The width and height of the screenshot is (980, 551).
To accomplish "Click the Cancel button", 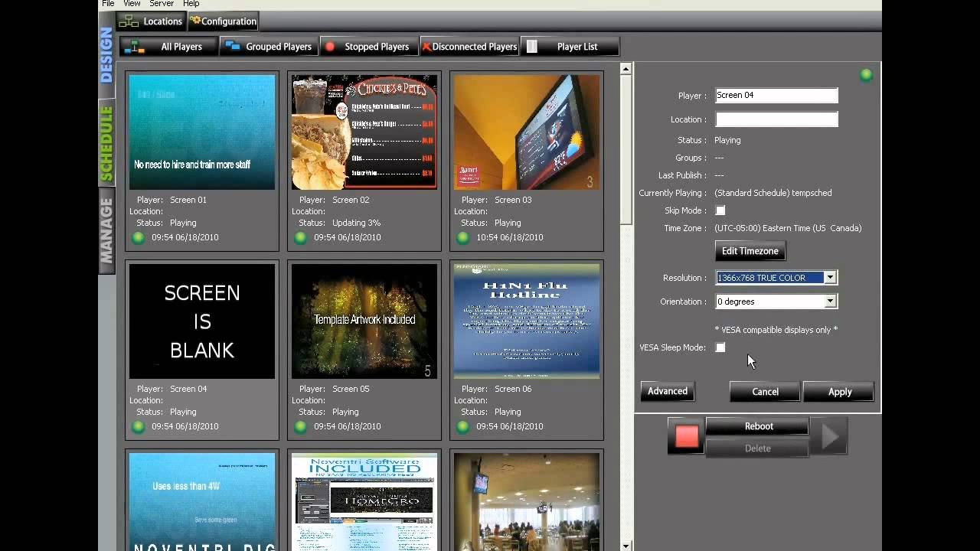I will click(765, 392).
